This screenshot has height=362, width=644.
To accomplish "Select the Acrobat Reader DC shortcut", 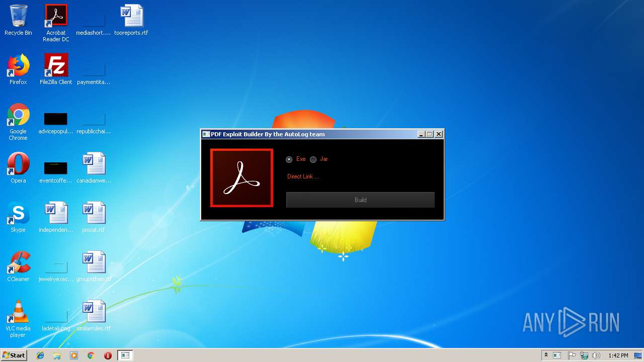I will [x=56, y=23].
